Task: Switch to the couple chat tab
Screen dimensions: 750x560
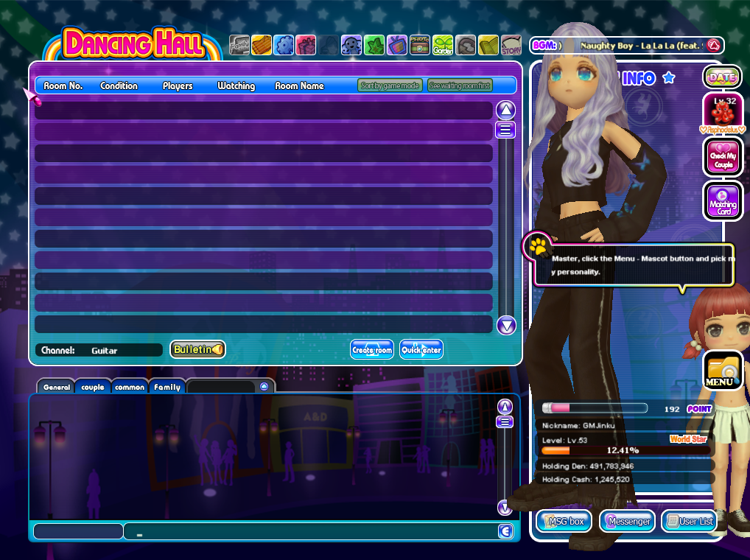Action: 93,387
